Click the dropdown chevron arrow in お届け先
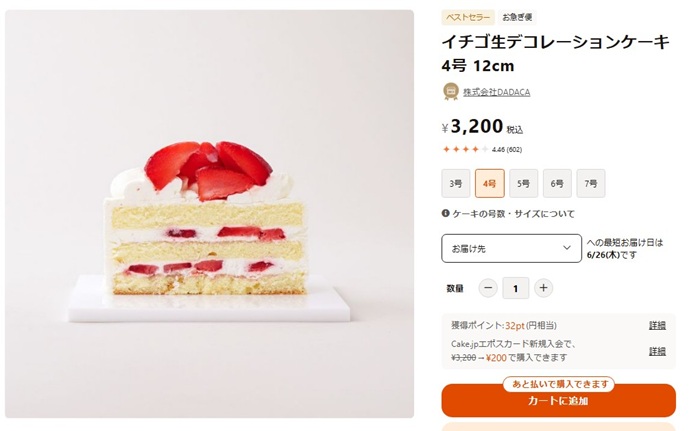This screenshot has width=700, height=431. 567,248
